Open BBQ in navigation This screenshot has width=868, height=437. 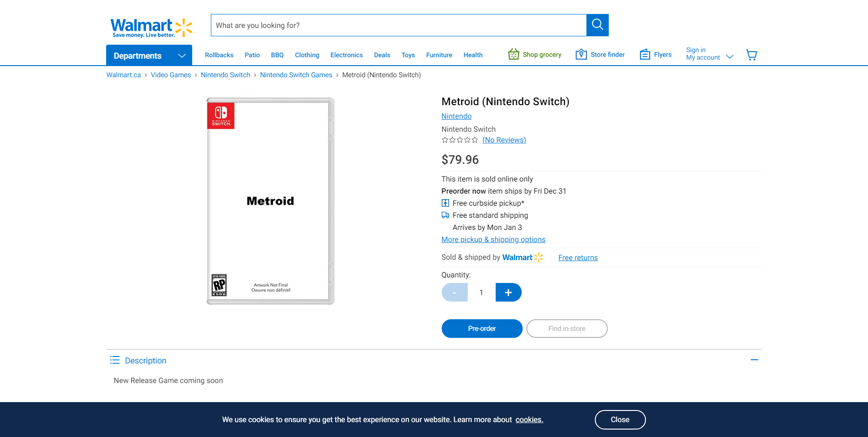tap(277, 55)
